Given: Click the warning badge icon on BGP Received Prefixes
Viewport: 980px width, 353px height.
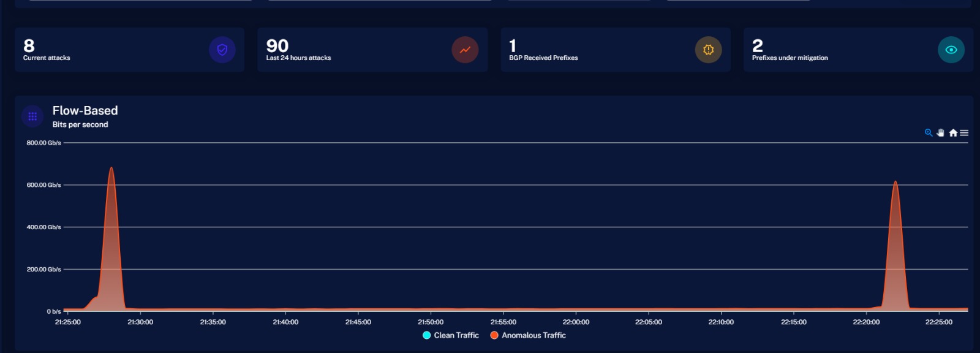Looking at the screenshot, I should tap(708, 50).
